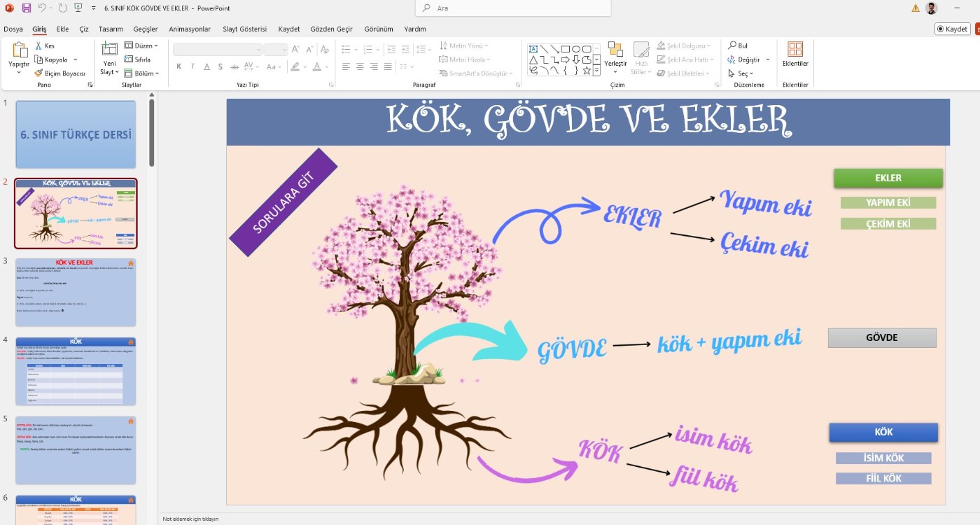The width and height of the screenshot is (980, 525).
Task: Save the presentation from the title bar
Action: pos(27,8)
